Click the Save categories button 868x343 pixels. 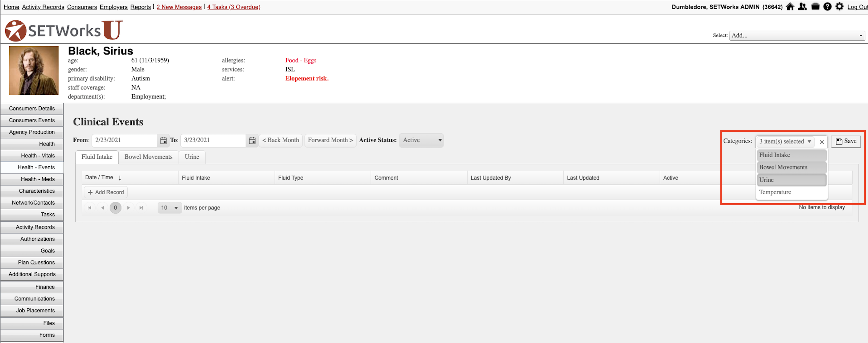tap(846, 141)
